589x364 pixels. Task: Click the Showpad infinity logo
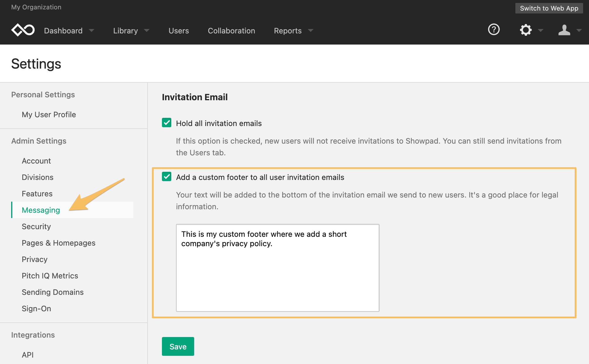[x=23, y=30]
